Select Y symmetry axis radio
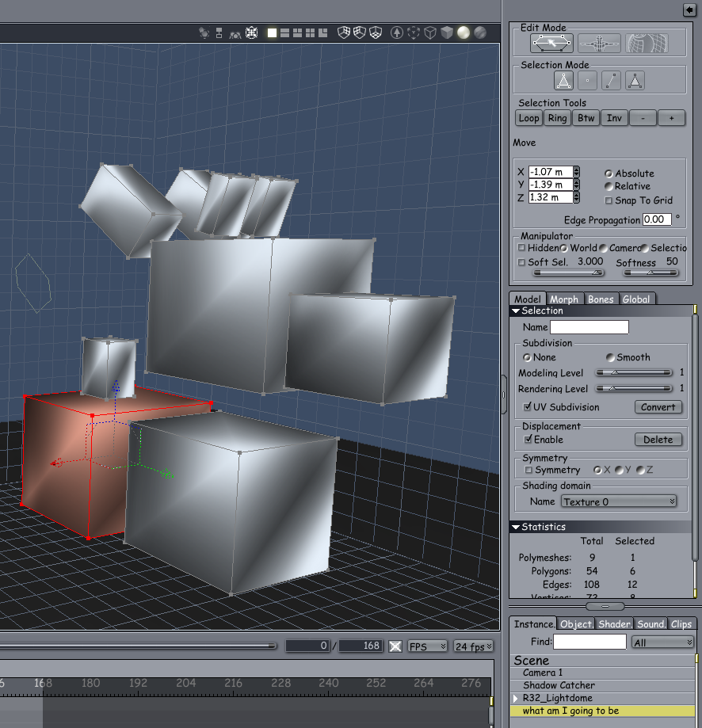 tap(619, 470)
